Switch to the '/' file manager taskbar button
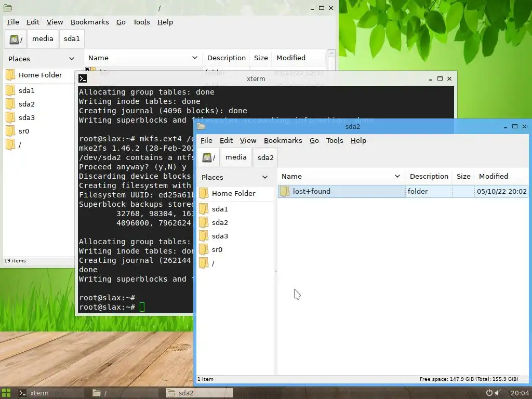The height and width of the screenshot is (399, 532). click(x=125, y=393)
